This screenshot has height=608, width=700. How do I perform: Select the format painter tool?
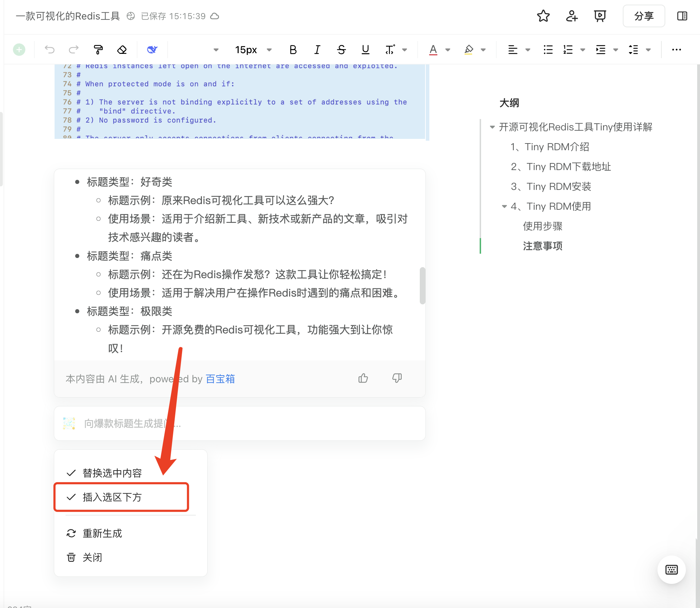[98, 50]
